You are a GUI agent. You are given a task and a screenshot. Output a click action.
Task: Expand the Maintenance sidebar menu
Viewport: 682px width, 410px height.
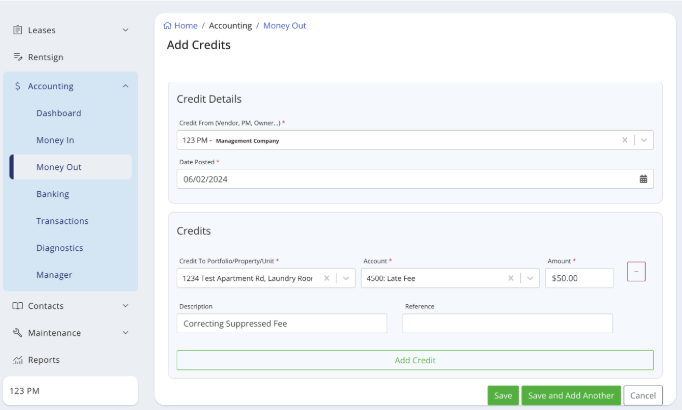click(x=125, y=333)
